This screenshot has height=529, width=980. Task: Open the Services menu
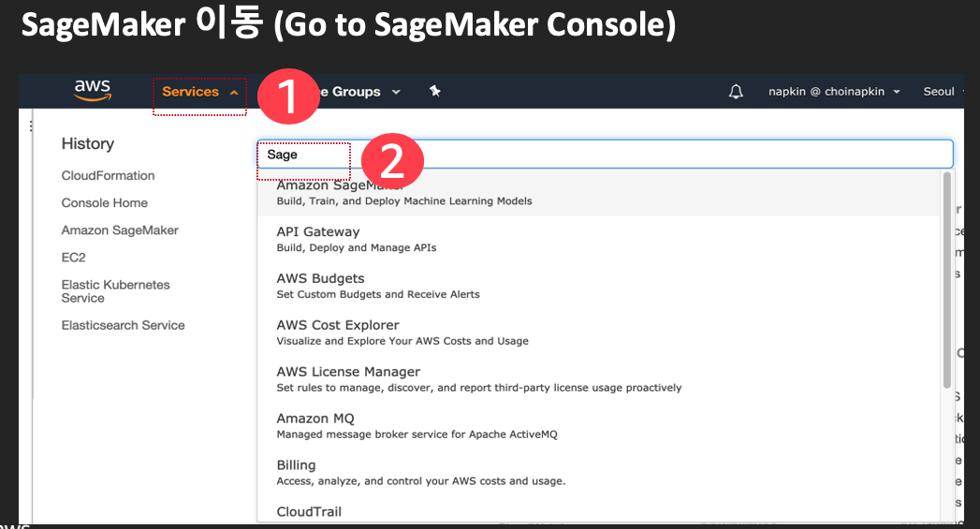199,92
